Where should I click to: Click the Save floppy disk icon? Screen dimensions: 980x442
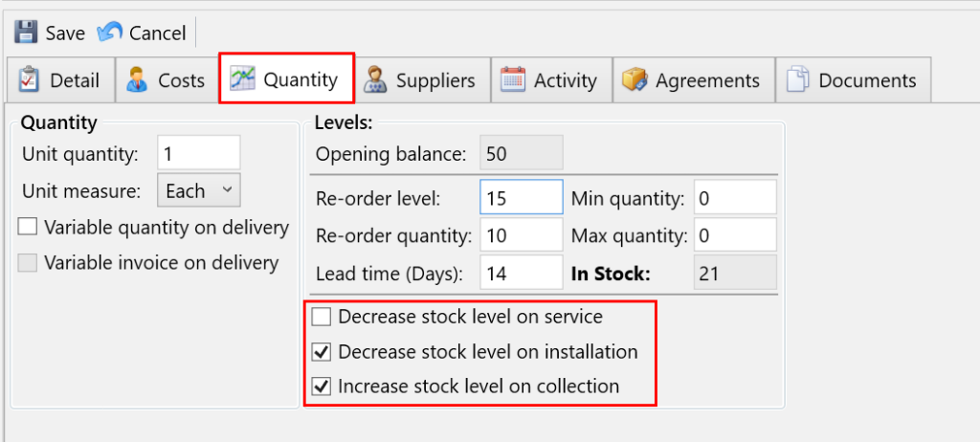[26, 33]
